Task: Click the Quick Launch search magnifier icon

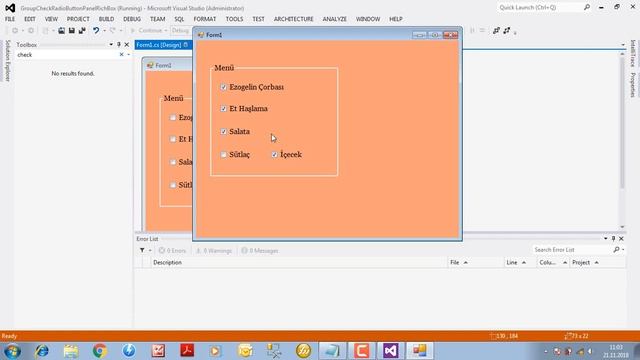Action: click(x=587, y=7)
